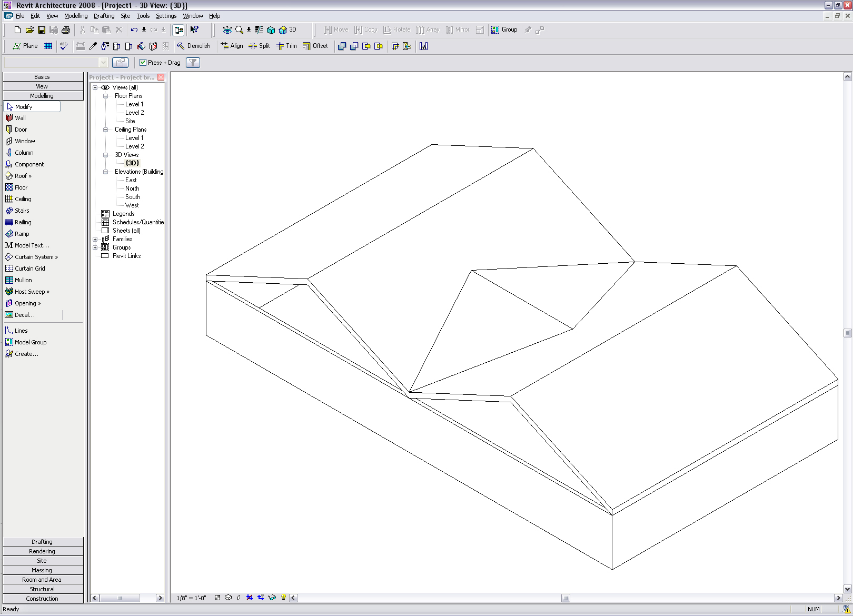
Task: Click the spelling check ABC icon
Action: click(64, 46)
